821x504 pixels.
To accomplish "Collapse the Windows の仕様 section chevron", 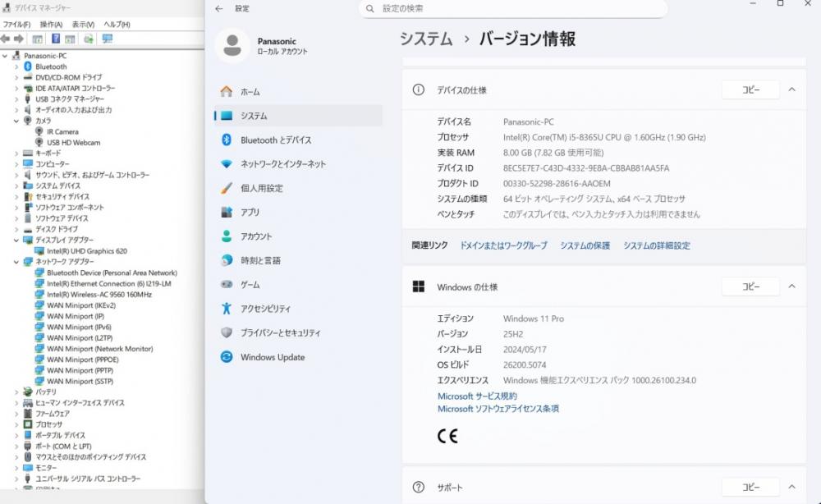I will click(791, 286).
